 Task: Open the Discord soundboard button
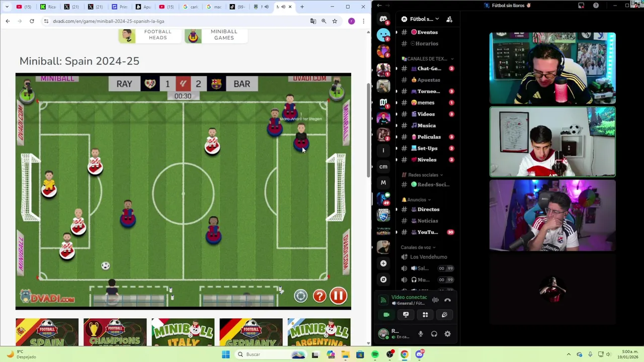point(444,315)
